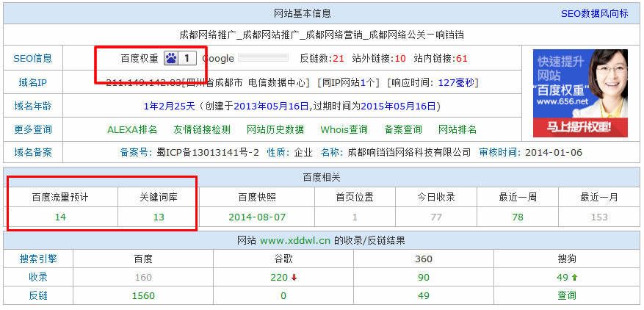Open Whois查询 link
This screenshot has width=644, height=310.
[x=344, y=130]
